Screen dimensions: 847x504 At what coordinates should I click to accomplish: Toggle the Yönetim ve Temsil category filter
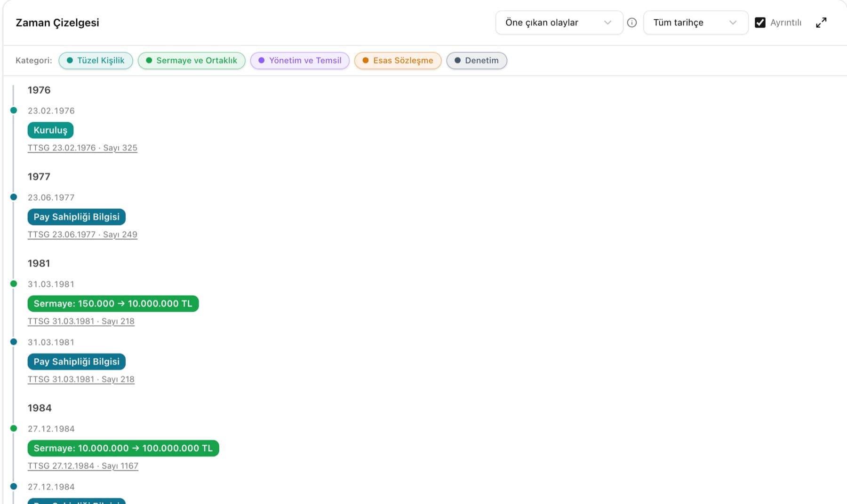[300, 60]
